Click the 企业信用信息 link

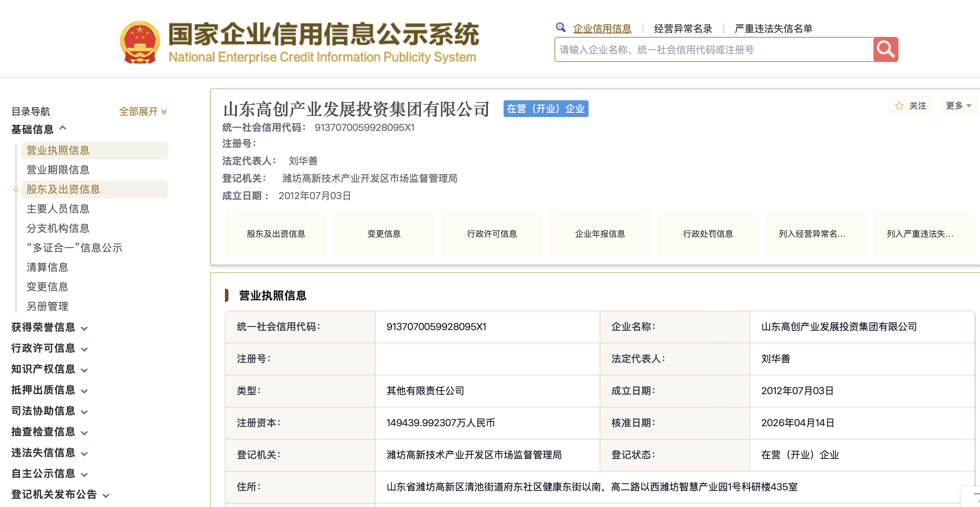602,29
